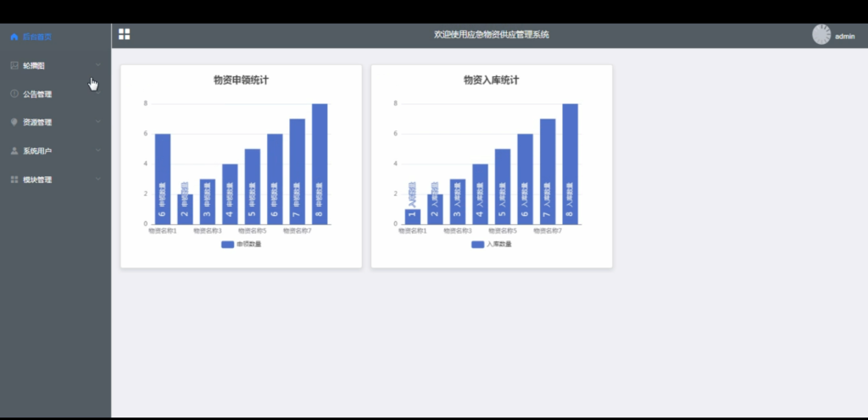The height and width of the screenshot is (420, 868).
Task: Click the value 3 bar in 物资申领统计
Action: click(x=208, y=202)
